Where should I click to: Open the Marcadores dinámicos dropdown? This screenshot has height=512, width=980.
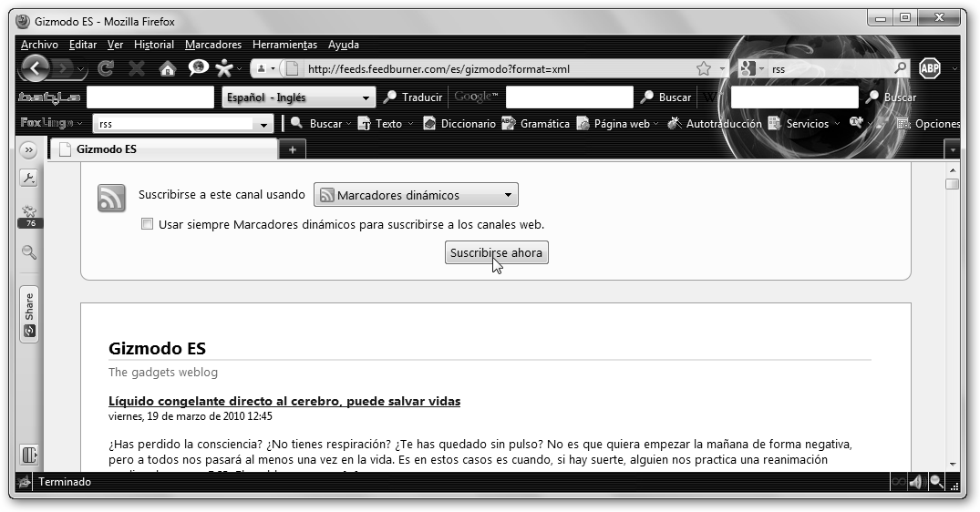click(416, 195)
